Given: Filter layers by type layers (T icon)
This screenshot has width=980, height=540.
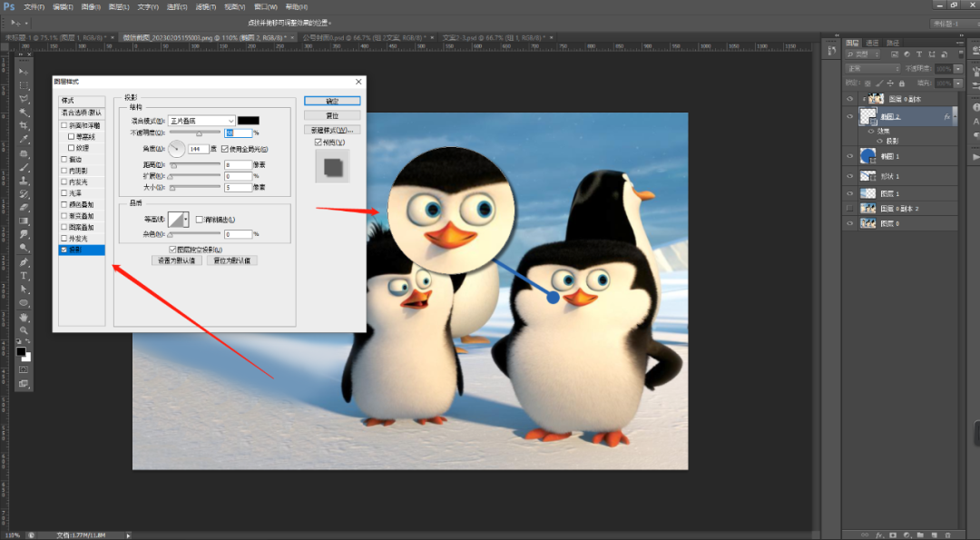Looking at the screenshot, I should 918,54.
